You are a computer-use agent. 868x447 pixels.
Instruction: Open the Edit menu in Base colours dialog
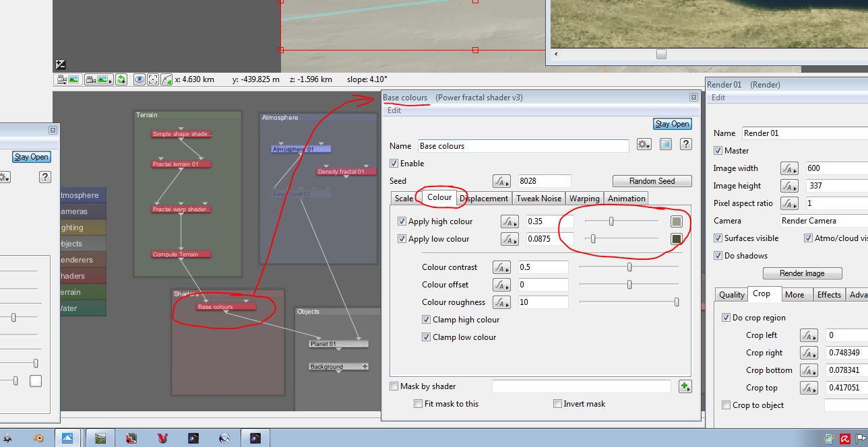point(394,110)
